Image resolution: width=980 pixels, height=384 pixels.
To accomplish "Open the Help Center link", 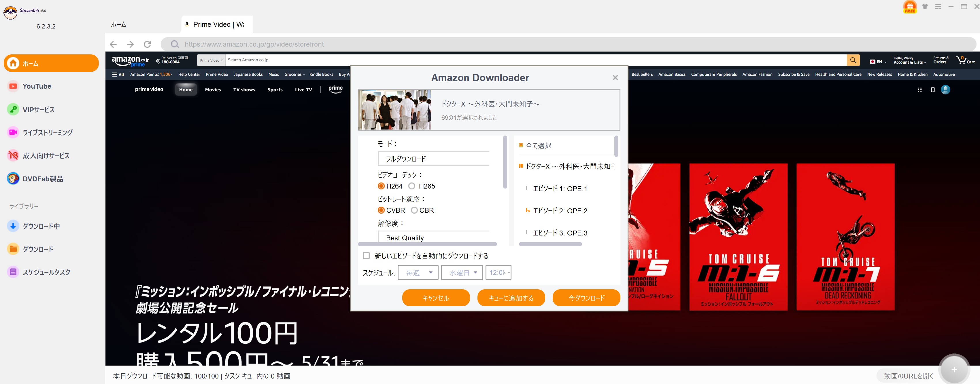I will coord(189,75).
